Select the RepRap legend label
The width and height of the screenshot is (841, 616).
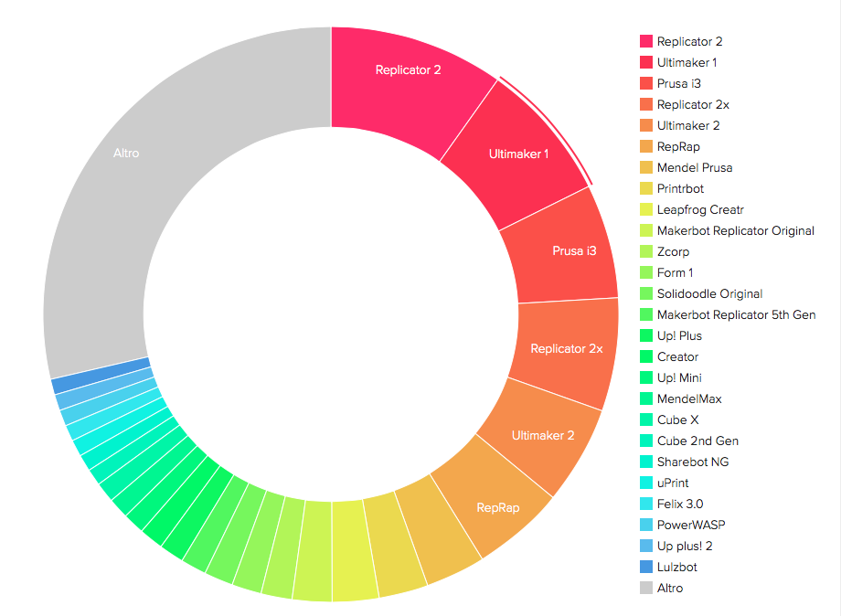(x=678, y=146)
